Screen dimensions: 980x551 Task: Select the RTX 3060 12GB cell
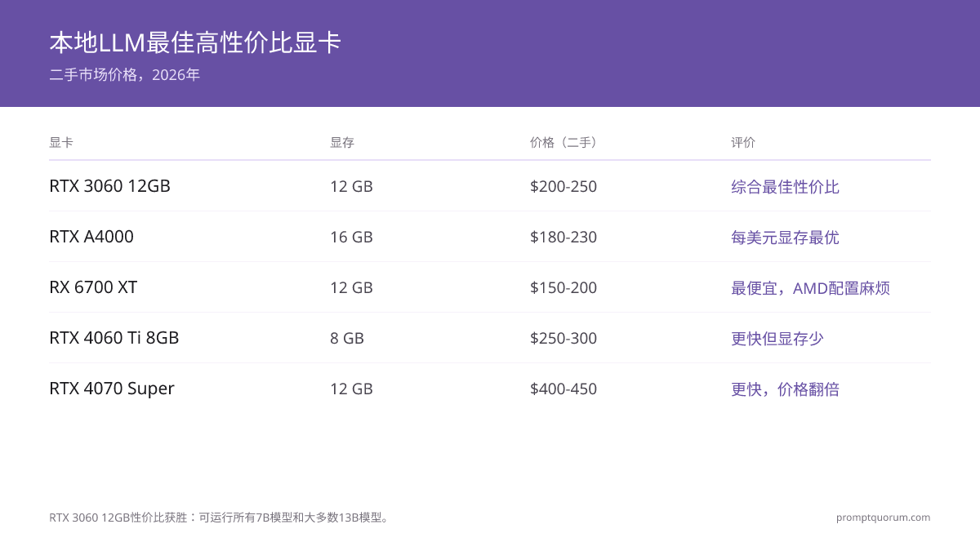[x=109, y=186]
